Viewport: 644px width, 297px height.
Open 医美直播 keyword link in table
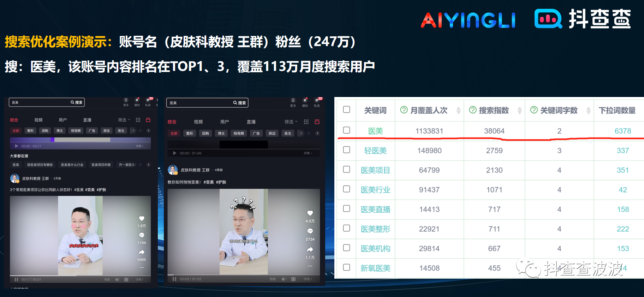(375, 210)
